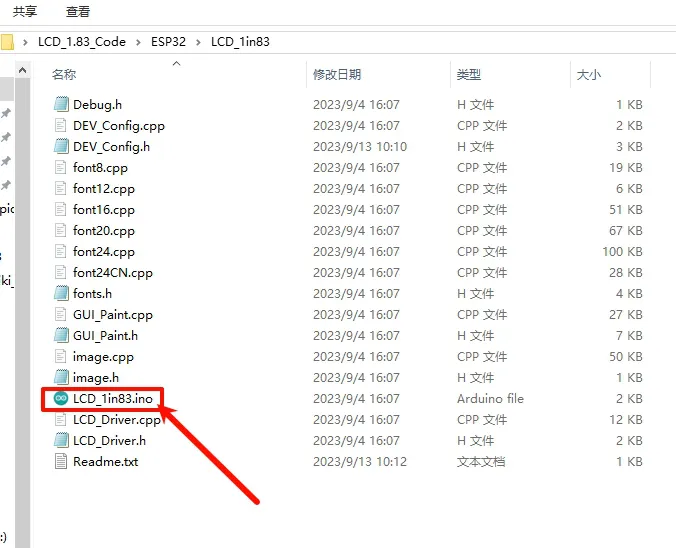Viewport: 676px width, 548px height.
Task: Navigate to ESP32 folder in breadcrumb
Action: pos(168,42)
